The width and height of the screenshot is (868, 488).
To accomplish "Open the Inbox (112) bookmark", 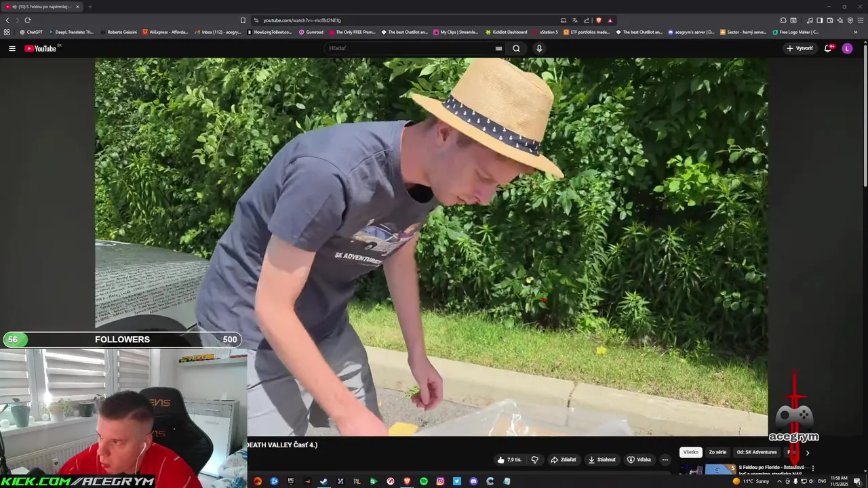I will coord(218,32).
